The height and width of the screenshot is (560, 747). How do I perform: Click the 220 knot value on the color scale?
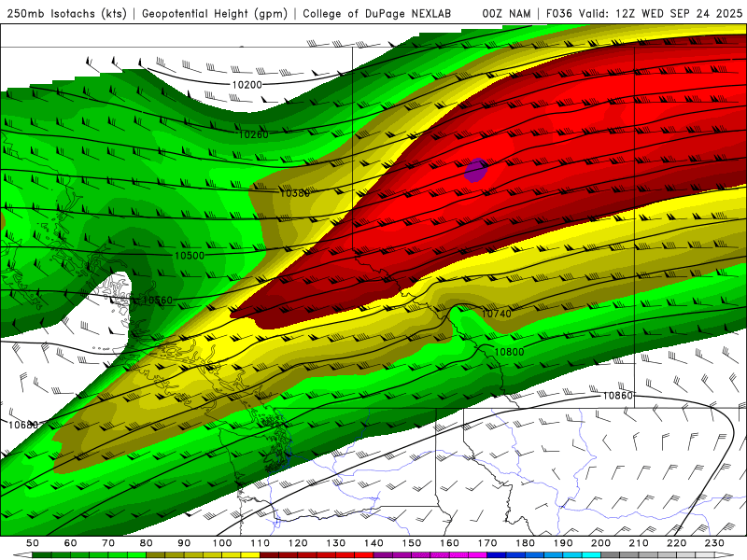click(676, 543)
